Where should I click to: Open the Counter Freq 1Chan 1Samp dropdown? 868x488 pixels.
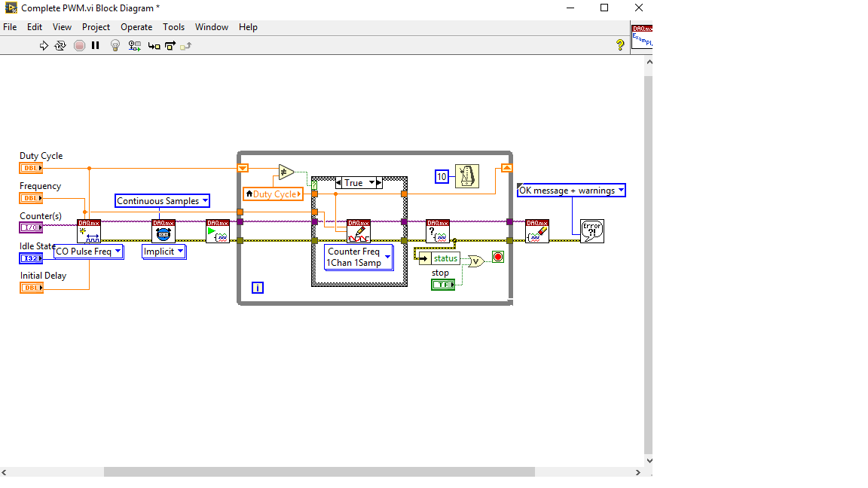tap(387, 258)
